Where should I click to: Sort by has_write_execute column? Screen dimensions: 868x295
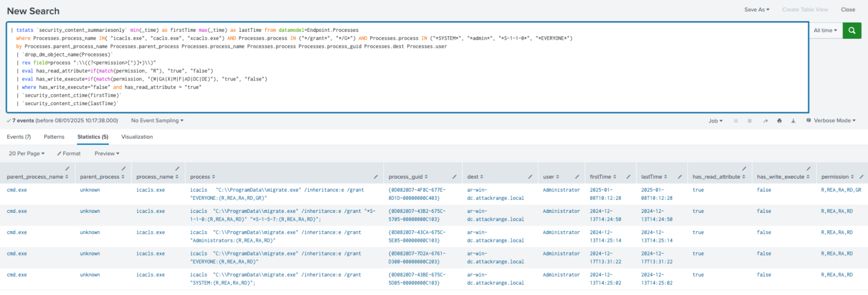(783, 177)
